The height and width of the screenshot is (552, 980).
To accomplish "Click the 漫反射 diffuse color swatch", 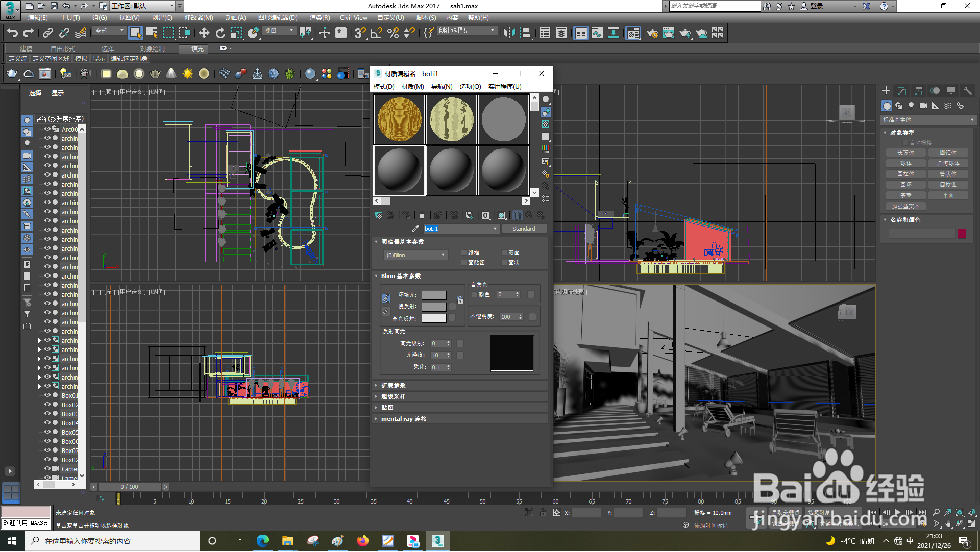I will coord(434,307).
